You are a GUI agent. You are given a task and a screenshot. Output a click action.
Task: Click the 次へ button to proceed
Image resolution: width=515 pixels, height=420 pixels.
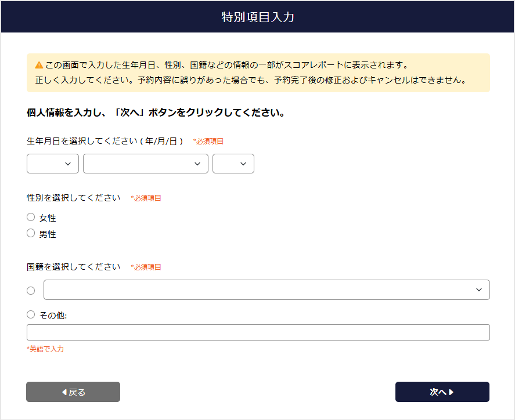pyautogui.click(x=442, y=392)
